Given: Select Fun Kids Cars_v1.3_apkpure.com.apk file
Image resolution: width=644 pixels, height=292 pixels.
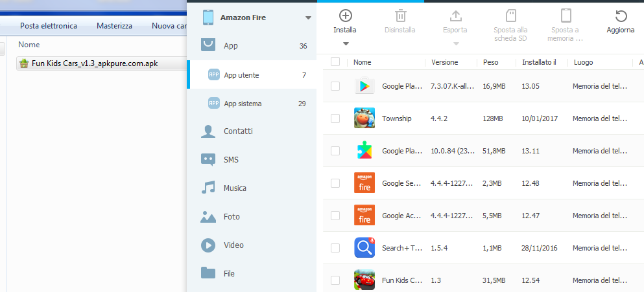Looking at the screenshot, I should [101, 63].
